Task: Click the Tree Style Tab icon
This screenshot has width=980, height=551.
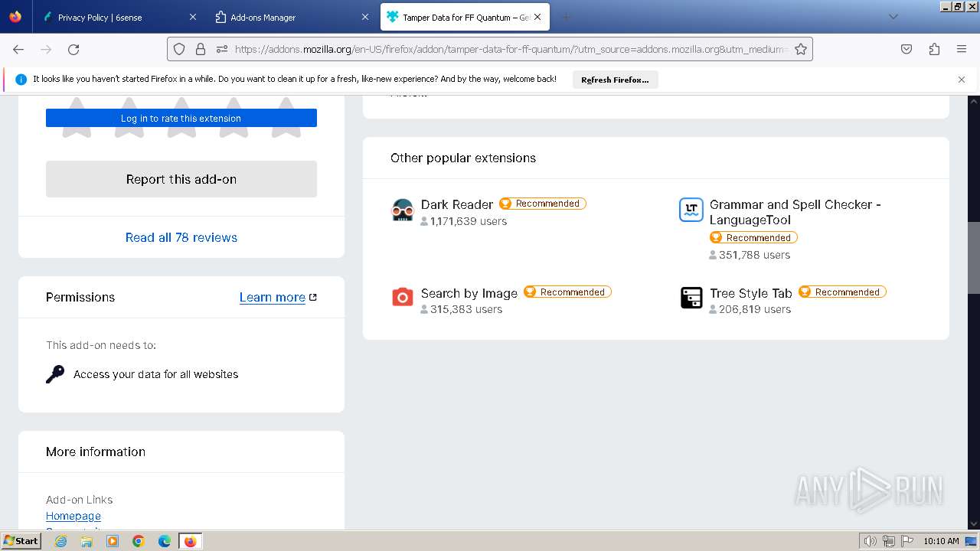Action: 691,297
